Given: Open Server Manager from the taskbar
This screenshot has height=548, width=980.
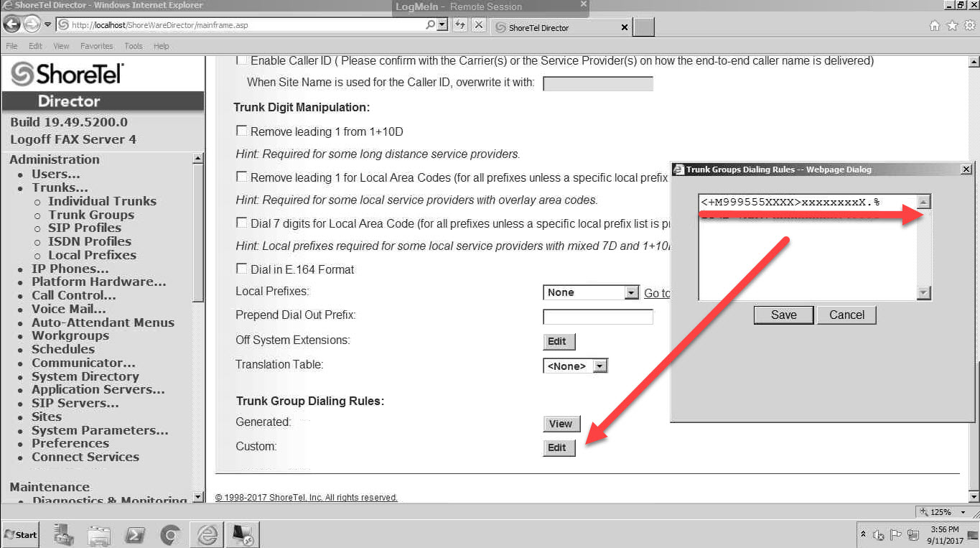Looking at the screenshot, I should coord(64,535).
